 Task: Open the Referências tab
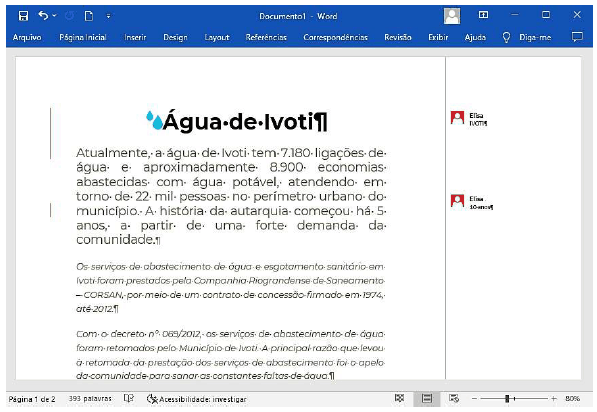tap(266, 37)
